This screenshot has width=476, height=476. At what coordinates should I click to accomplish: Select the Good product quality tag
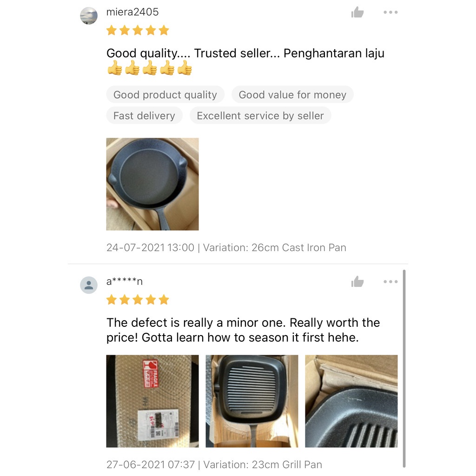[x=165, y=95]
